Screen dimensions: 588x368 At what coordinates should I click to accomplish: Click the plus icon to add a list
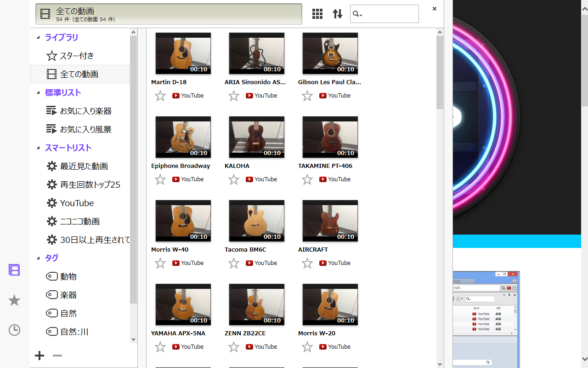(x=40, y=356)
